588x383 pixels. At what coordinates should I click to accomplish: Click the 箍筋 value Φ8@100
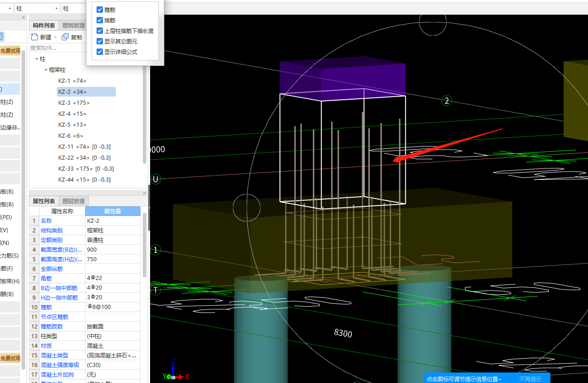(x=113, y=307)
